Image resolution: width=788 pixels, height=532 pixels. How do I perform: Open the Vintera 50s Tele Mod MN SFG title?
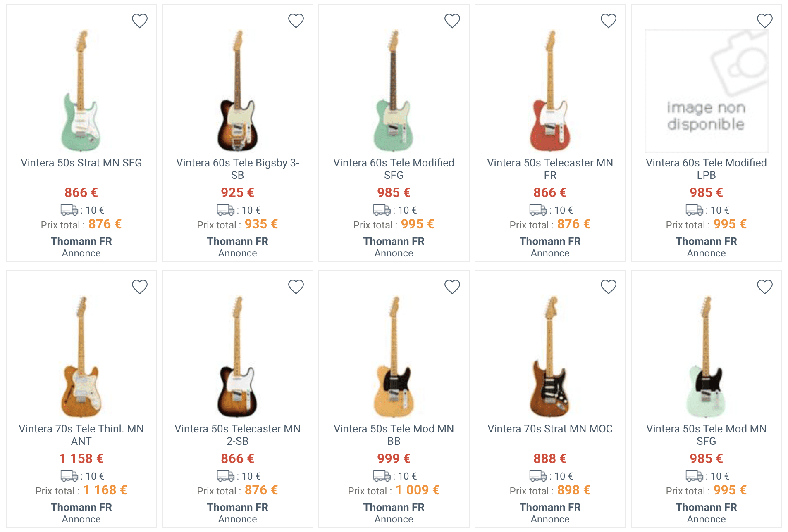pyautogui.click(x=706, y=435)
